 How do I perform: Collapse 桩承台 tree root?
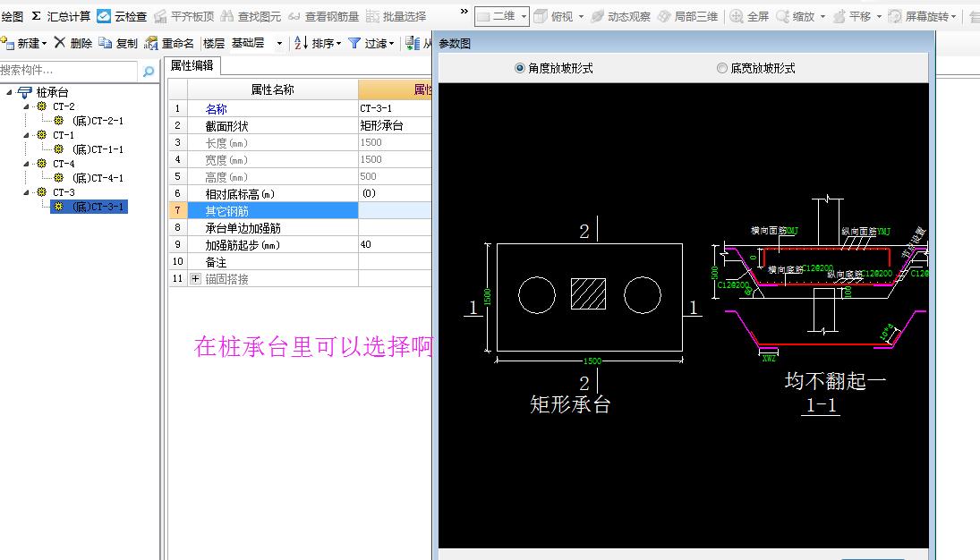(x=9, y=92)
